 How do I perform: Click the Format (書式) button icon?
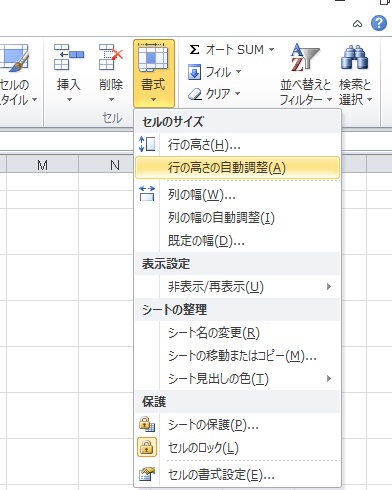153,58
